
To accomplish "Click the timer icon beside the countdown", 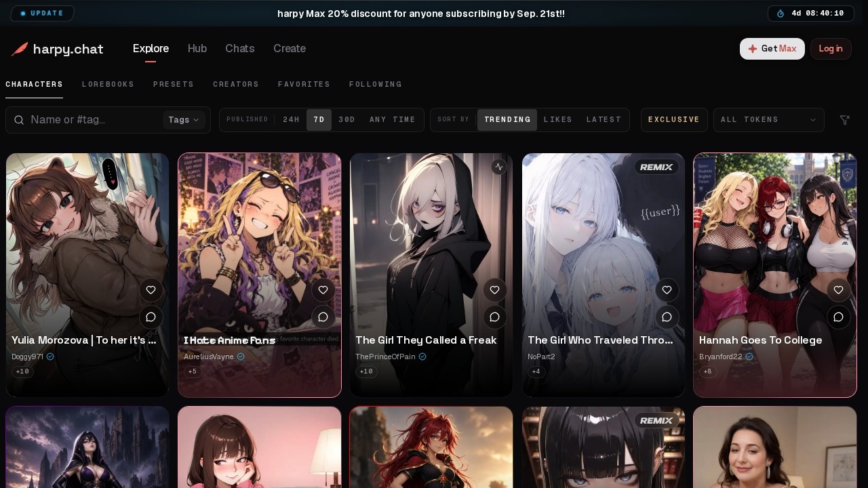I will pyautogui.click(x=781, y=14).
